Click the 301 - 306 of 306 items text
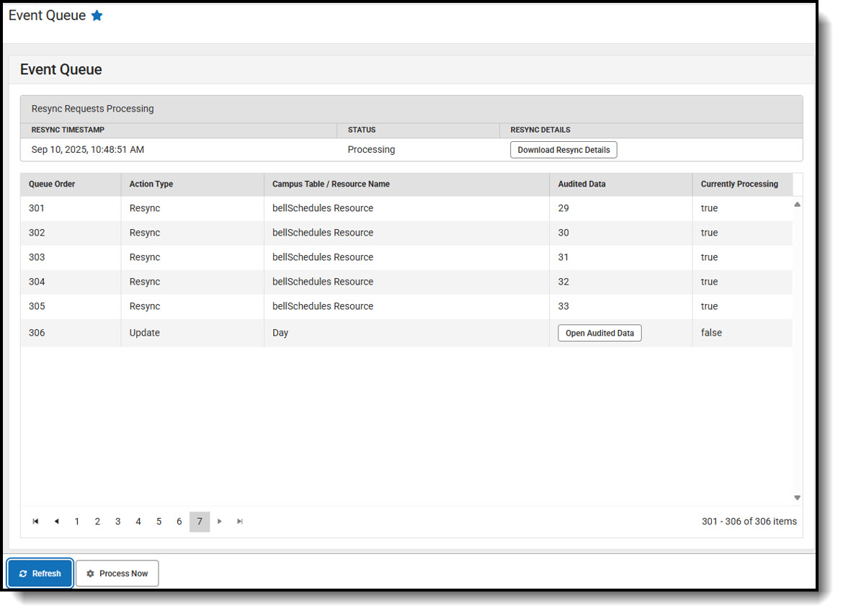Image resolution: width=843 pixels, height=616 pixels. point(749,522)
